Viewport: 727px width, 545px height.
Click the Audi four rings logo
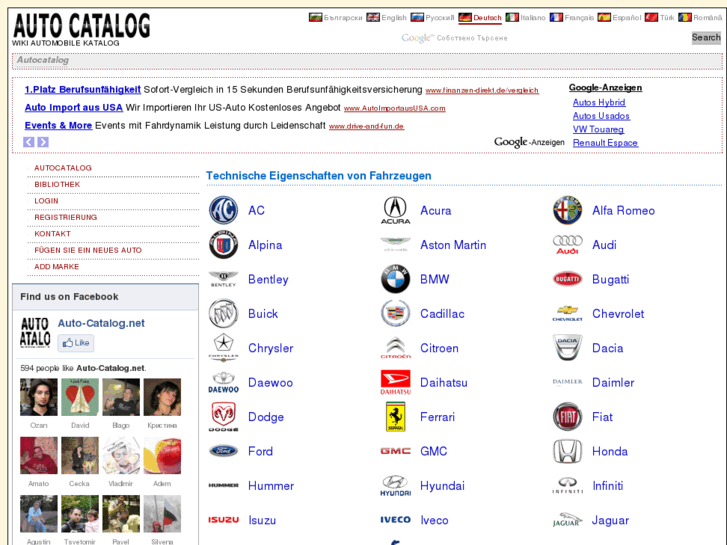(568, 244)
